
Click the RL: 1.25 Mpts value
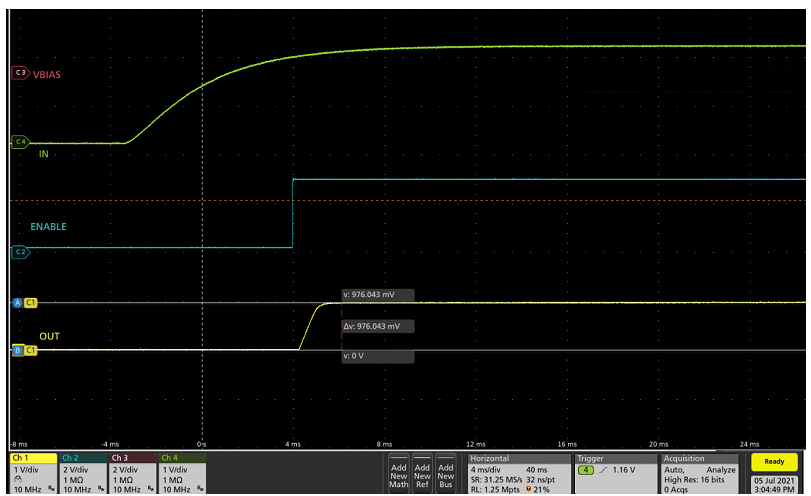[x=495, y=489]
